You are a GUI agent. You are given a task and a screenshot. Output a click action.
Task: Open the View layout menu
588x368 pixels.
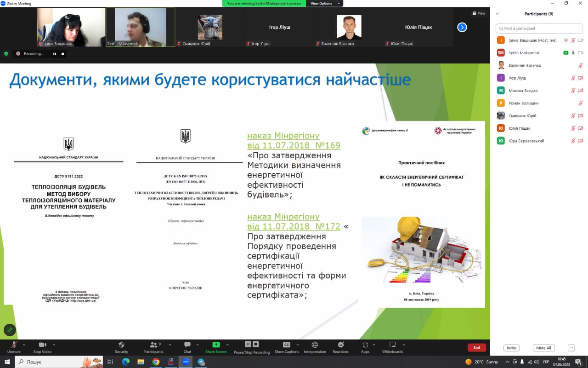479,13
